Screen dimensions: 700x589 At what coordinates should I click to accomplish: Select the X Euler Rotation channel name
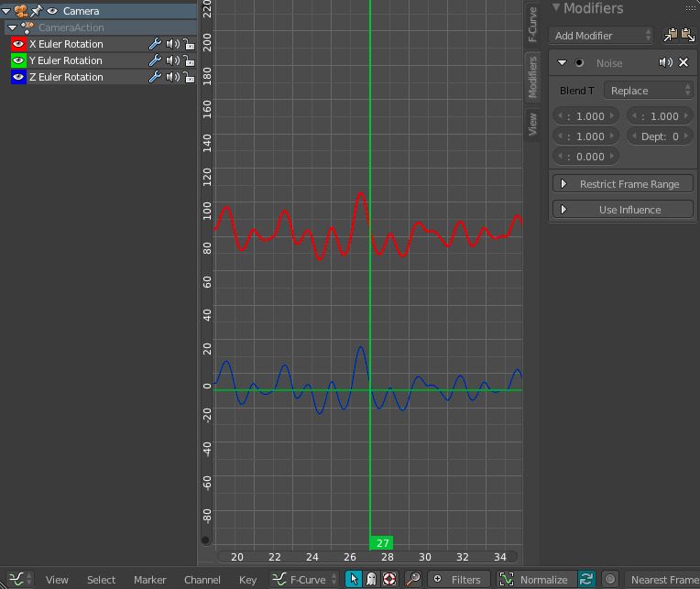coord(66,44)
